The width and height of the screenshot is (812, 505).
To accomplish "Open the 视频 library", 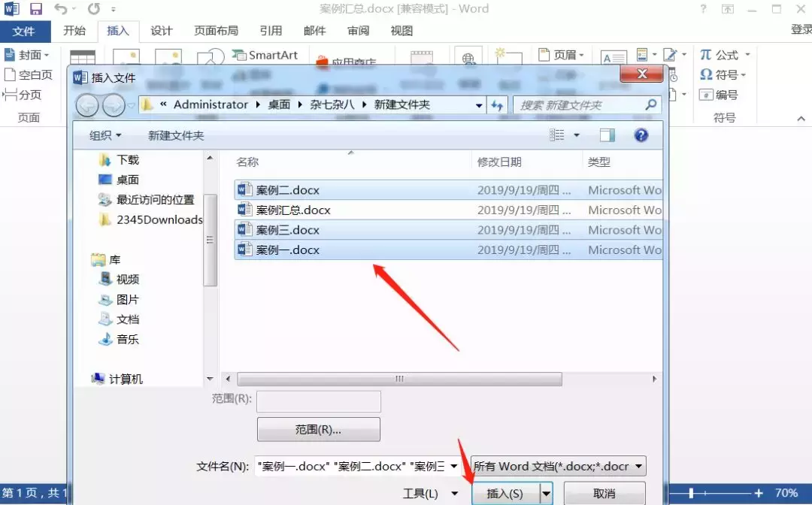I will 119,280.
